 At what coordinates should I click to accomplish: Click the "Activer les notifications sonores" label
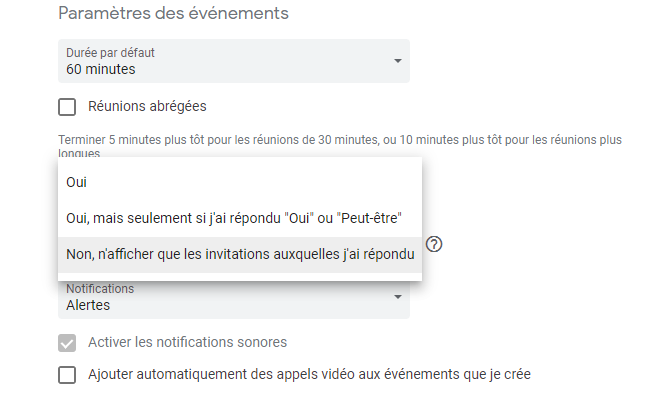187,342
